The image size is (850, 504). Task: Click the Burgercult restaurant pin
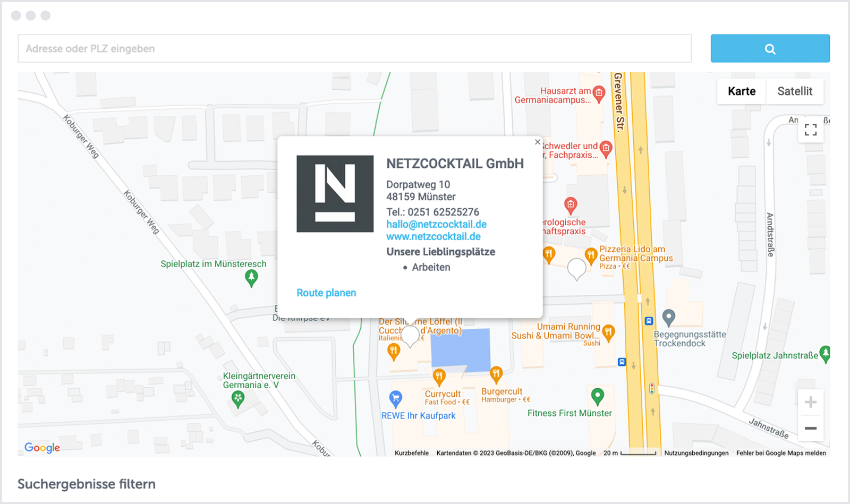pos(496,374)
